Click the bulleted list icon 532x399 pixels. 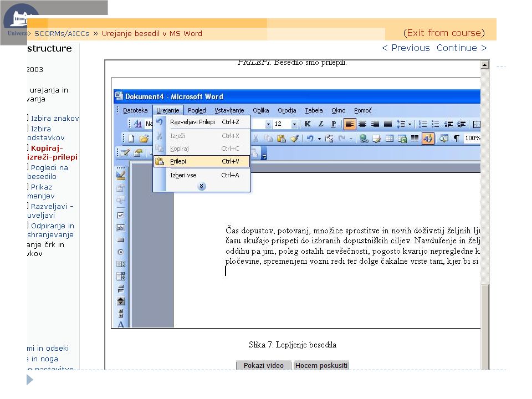click(x=436, y=124)
